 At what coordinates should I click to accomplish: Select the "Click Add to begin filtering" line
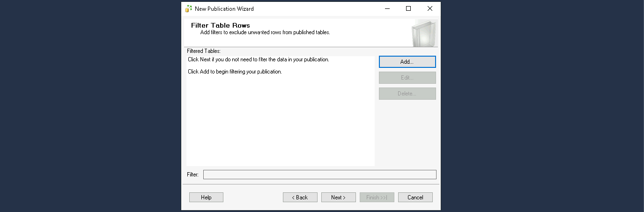pyautogui.click(x=235, y=72)
